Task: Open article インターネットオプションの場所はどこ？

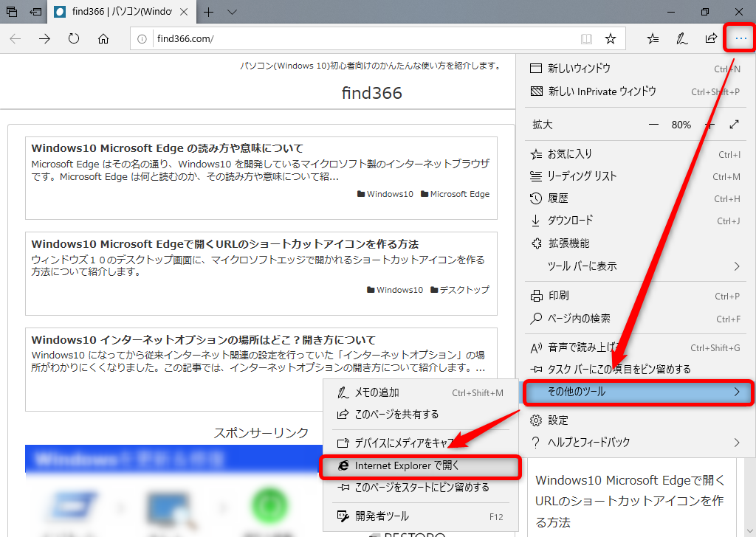Action: point(204,339)
